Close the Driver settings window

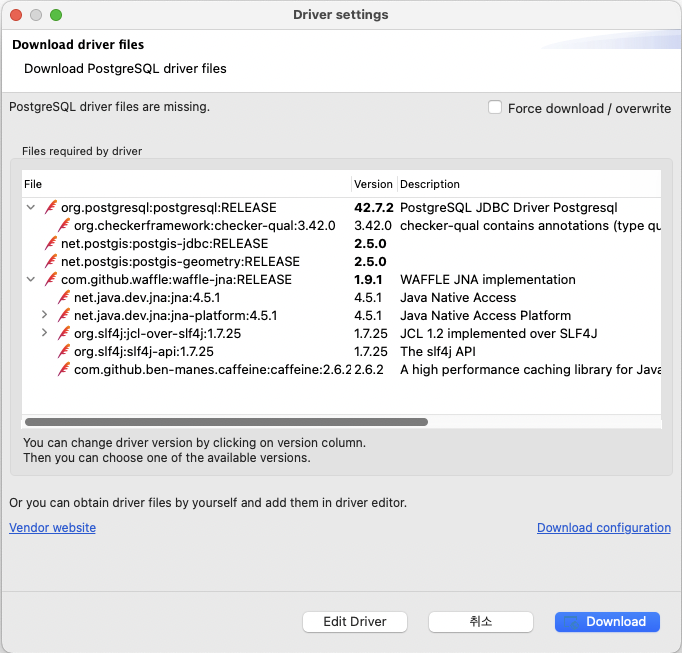tap(16, 15)
